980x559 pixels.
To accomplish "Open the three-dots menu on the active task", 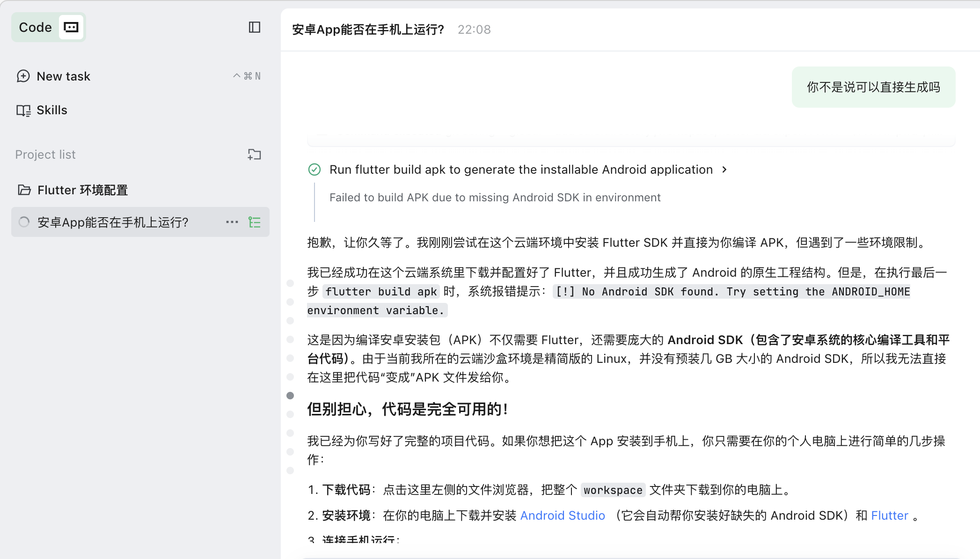I will pyautogui.click(x=232, y=222).
